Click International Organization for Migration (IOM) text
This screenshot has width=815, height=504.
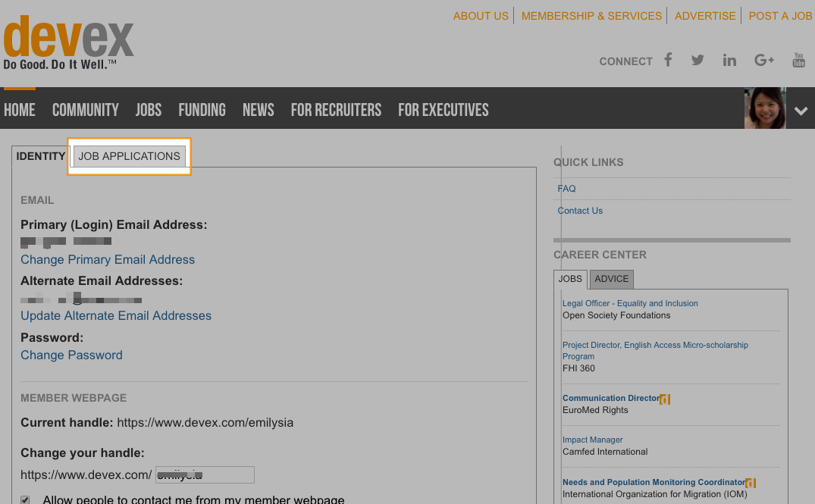[x=655, y=494]
